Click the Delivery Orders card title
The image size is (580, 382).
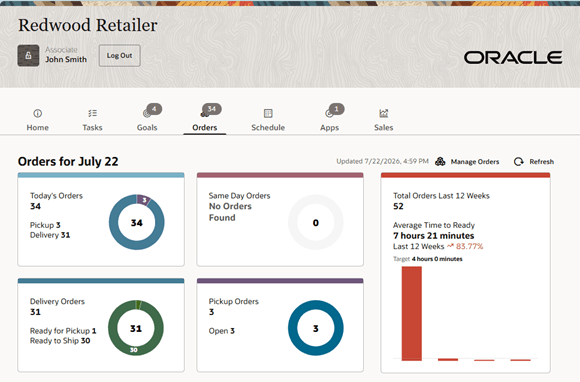[57, 301]
